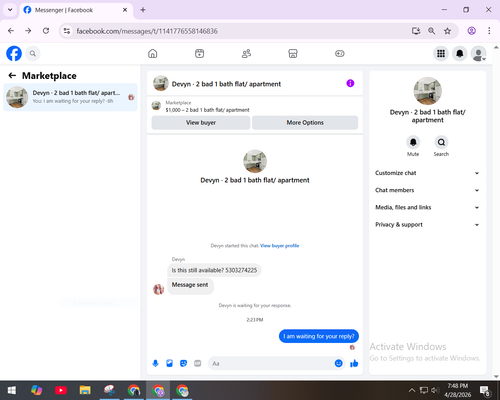Go back in the browser
This screenshot has height=400, width=500.
coord(11,31)
